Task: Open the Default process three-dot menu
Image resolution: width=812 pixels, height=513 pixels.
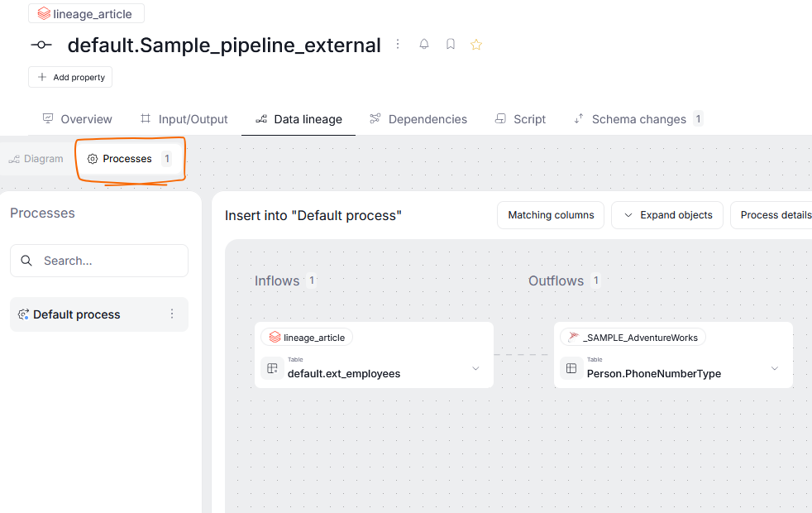Action: pyautogui.click(x=172, y=314)
